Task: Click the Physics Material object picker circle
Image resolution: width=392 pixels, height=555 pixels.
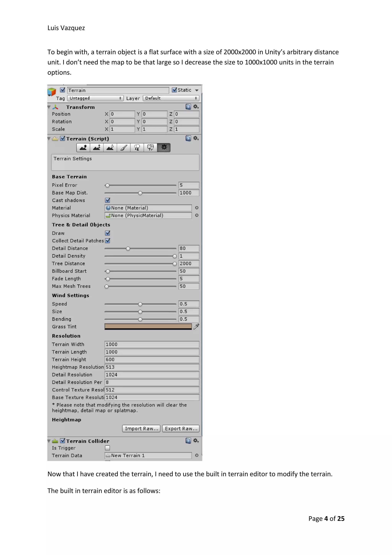Action: [x=197, y=215]
